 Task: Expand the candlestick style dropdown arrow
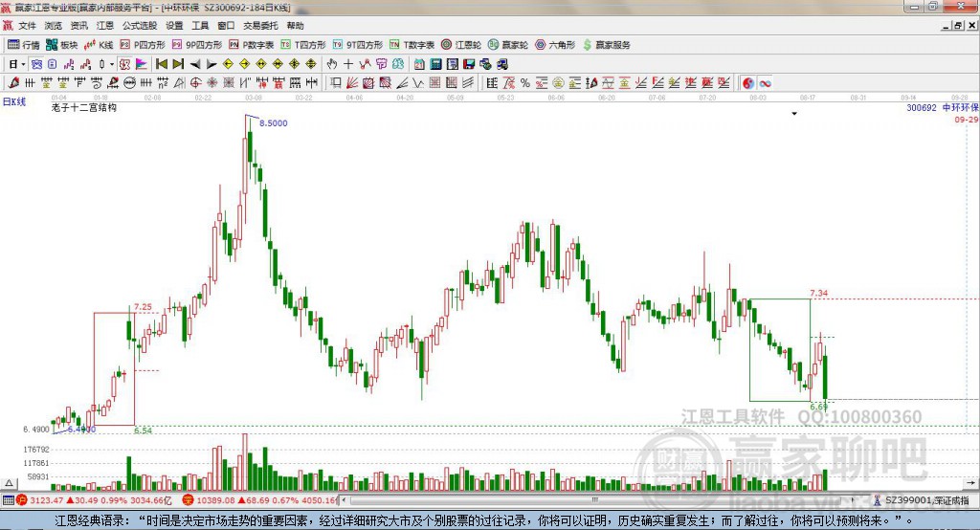[x=111, y=64]
